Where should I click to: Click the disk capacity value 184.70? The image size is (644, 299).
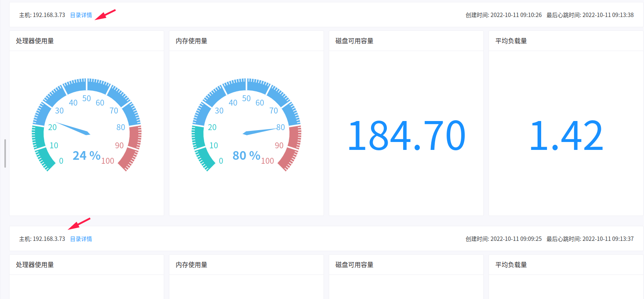point(406,136)
